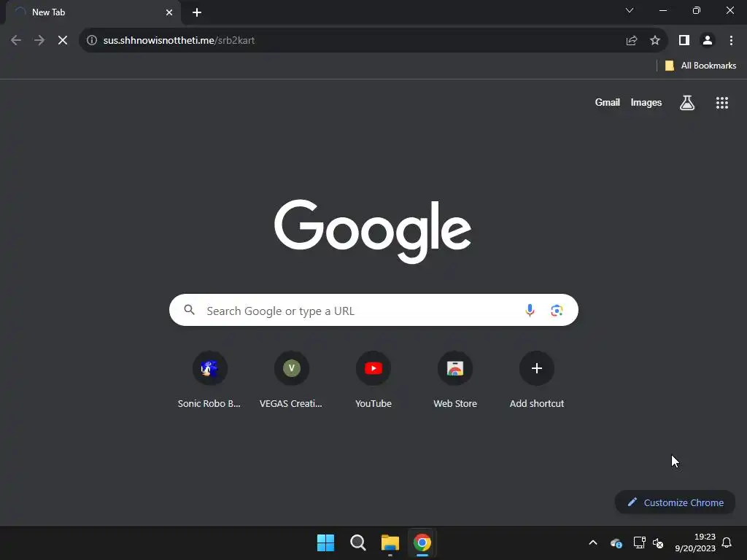747x560 pixels.
Task: Click the back navigation arrow
Action: pos(16,41)
